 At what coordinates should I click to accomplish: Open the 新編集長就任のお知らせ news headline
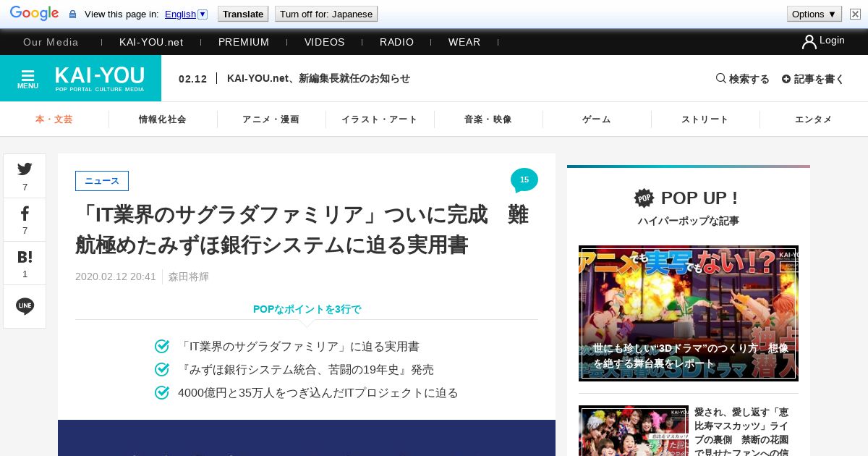pyautogui.click(x=318, y=78)
